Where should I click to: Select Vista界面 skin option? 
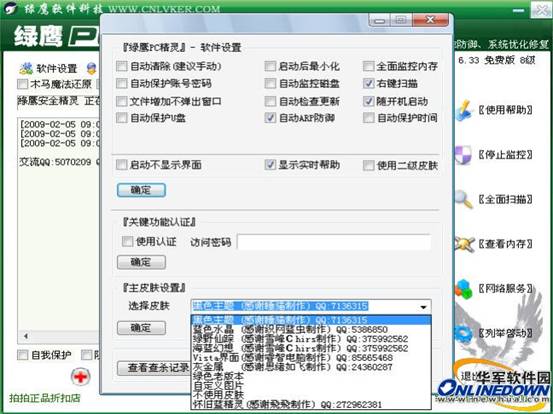(311, 358)
